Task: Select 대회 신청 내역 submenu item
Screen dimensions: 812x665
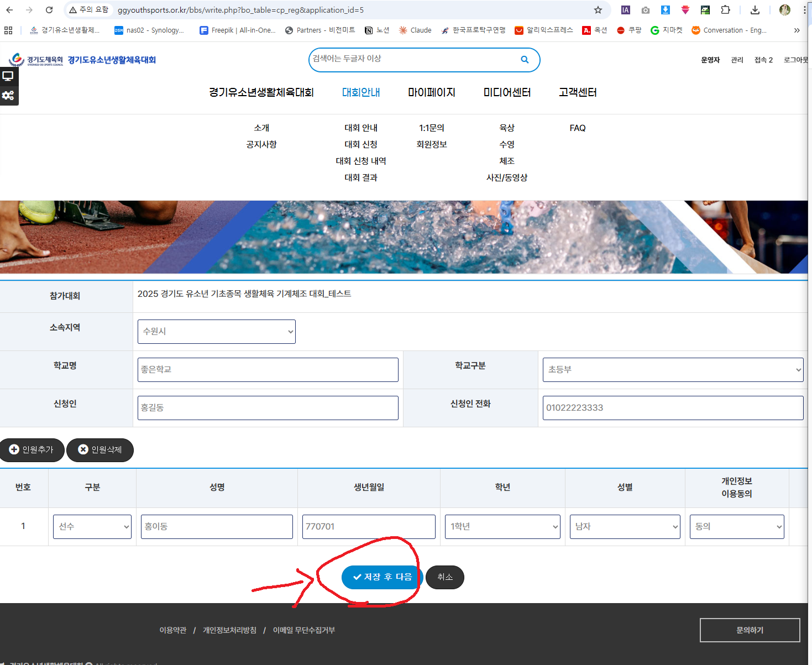Action: click(361, 161)
